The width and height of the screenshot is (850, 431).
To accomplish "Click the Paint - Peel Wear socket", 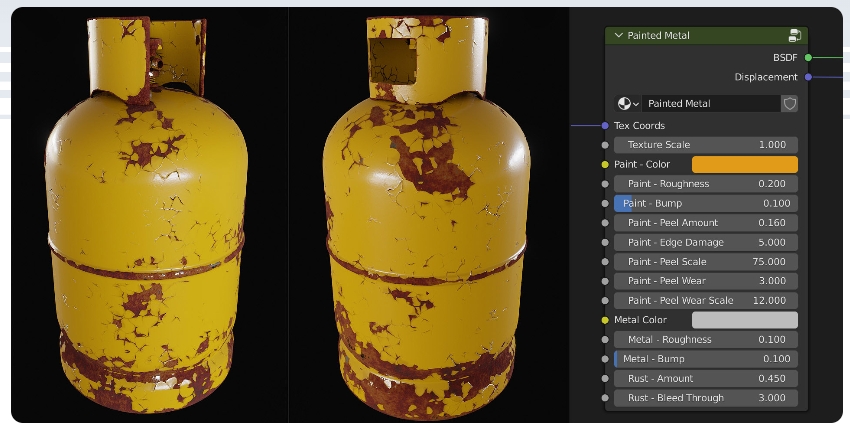I will click(605, 281).
